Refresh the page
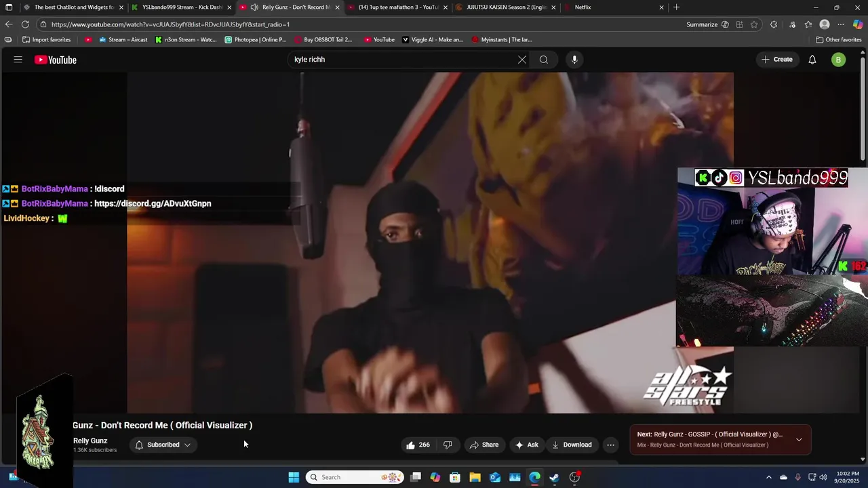Screen dimensions: 868x488 (25, 24)
